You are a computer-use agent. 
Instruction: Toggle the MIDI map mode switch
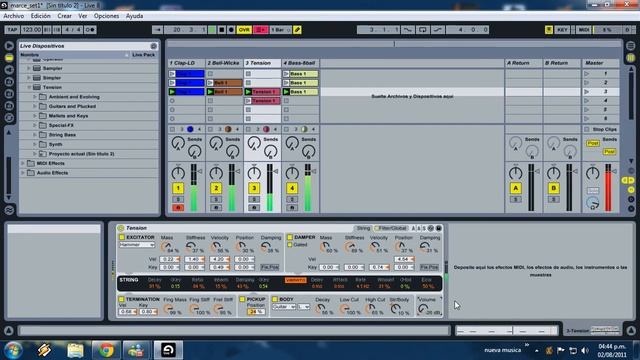point(584,30)
